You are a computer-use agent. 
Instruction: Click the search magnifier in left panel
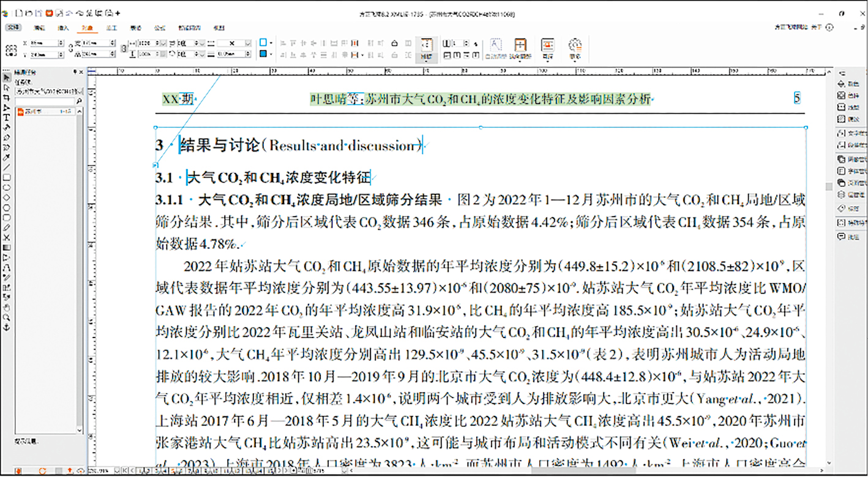point(79,100)
